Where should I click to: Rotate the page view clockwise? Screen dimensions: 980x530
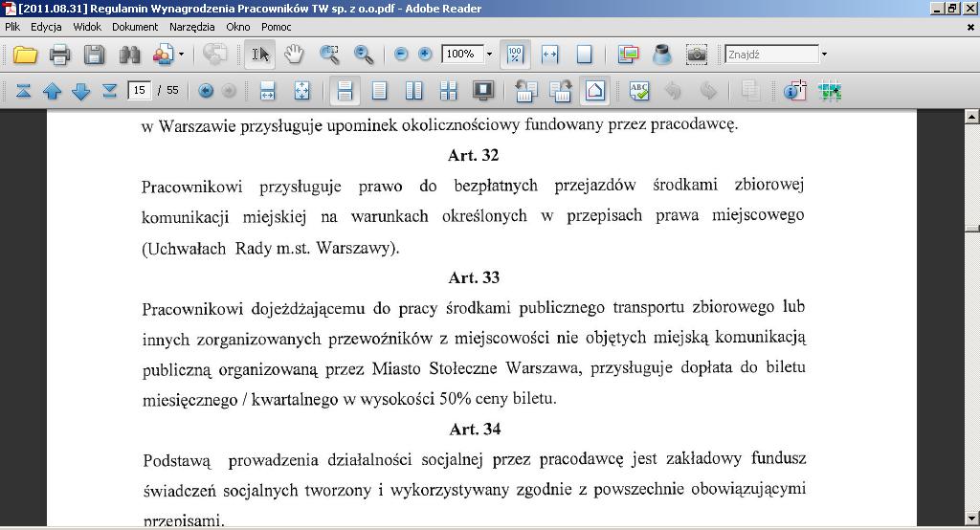[561, 91]
